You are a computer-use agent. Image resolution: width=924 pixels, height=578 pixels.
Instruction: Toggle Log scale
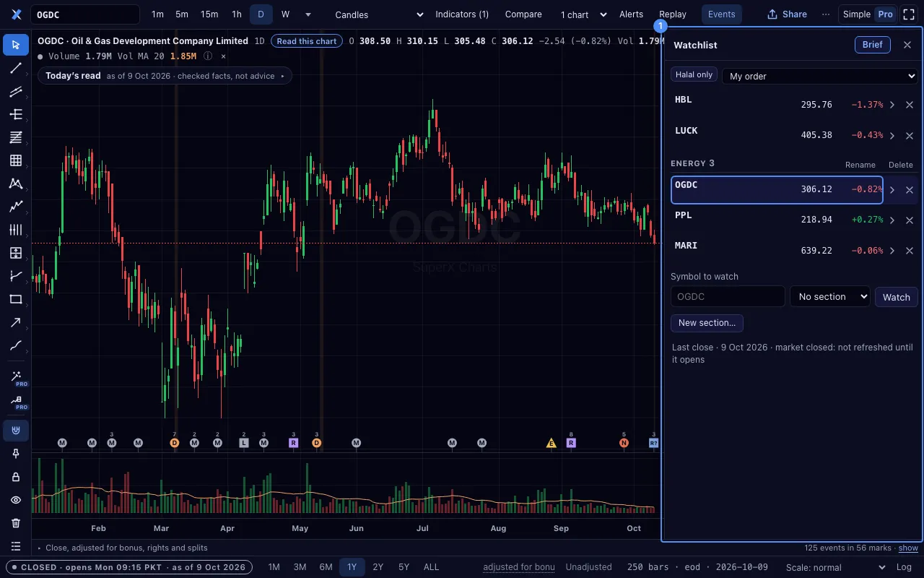[903, 567]
